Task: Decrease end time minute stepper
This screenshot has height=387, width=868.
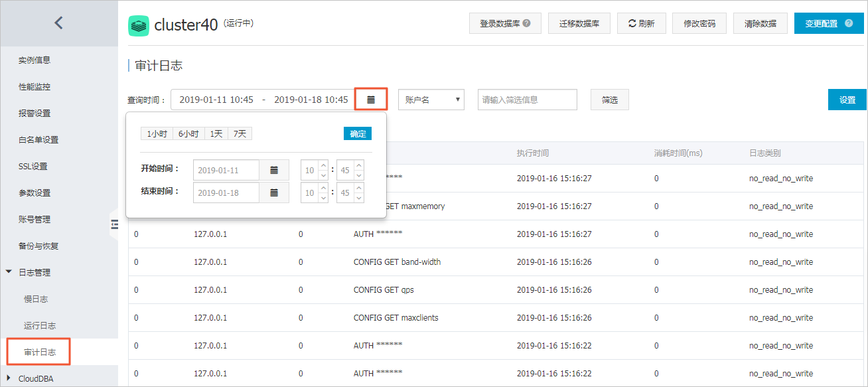Action: point(359,198)
